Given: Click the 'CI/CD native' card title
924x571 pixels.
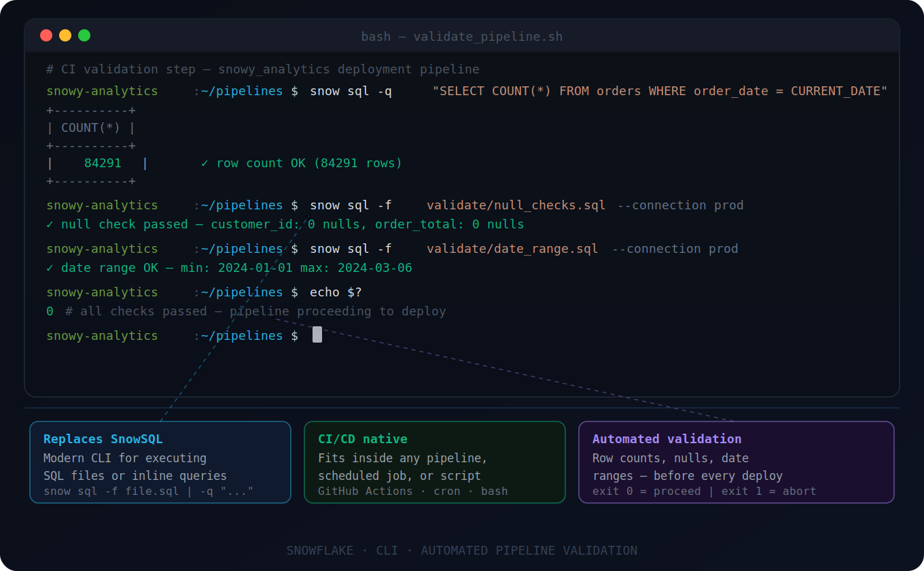Looking at the screenshot, I should coord(363,439).
